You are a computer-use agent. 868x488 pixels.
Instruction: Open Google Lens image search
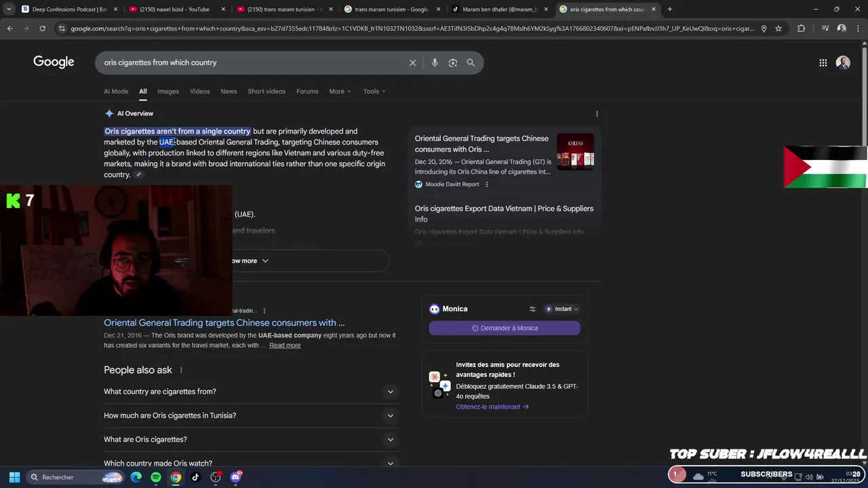pos(452,62)
